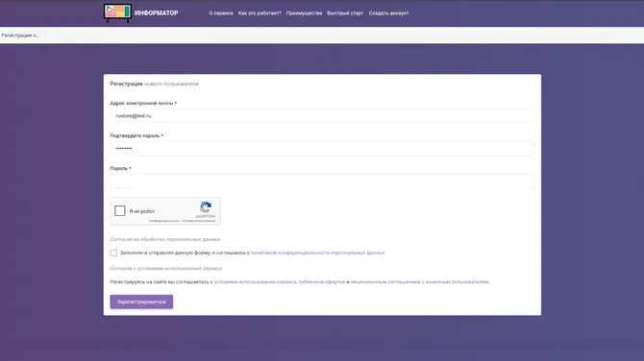Open the О сервисе menu item
Screen dimensions: 644x361
[x=221, y=13]
